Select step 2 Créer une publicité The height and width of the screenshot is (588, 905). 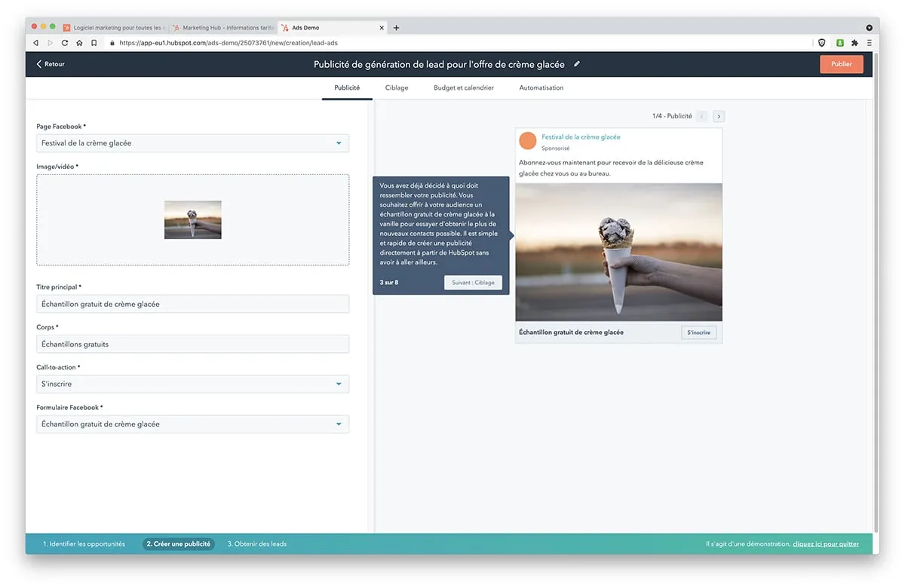coord(179,544)
